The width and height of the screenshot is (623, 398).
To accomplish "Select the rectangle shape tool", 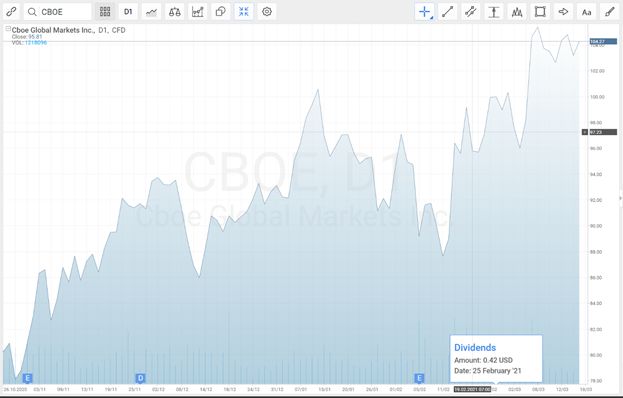I will 540,12.
